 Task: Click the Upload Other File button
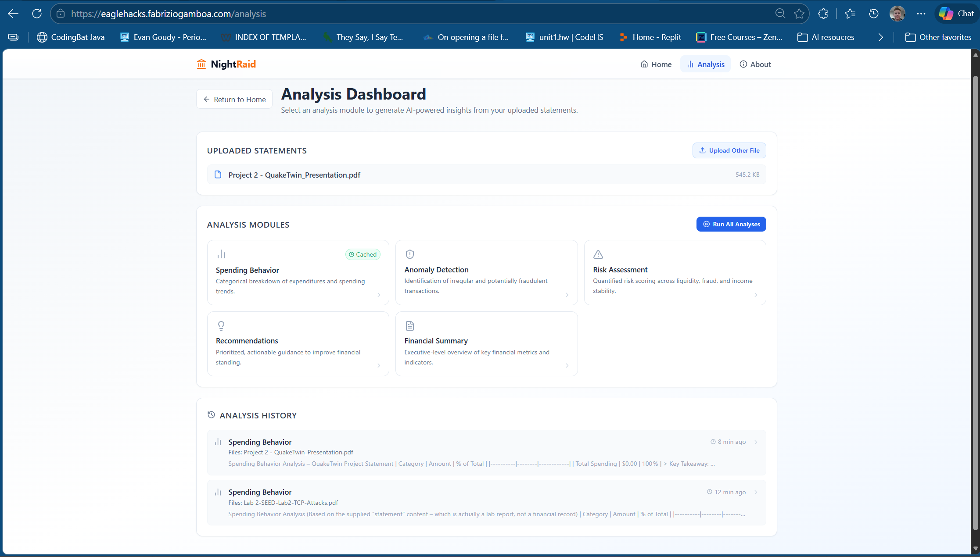coord(729,150)
